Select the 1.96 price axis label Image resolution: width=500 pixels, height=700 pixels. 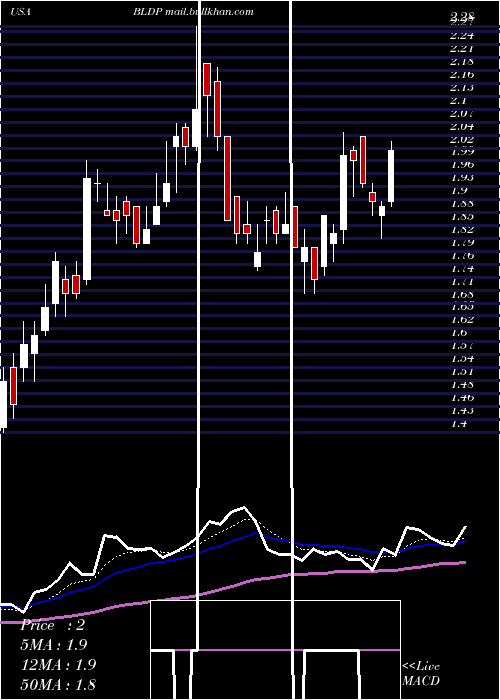tap(462, 165)
